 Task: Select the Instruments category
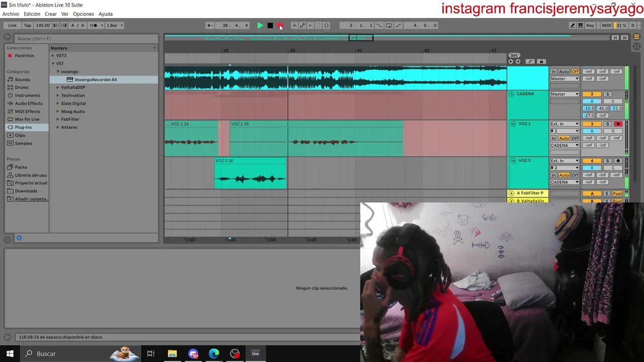tap(27, 96)
